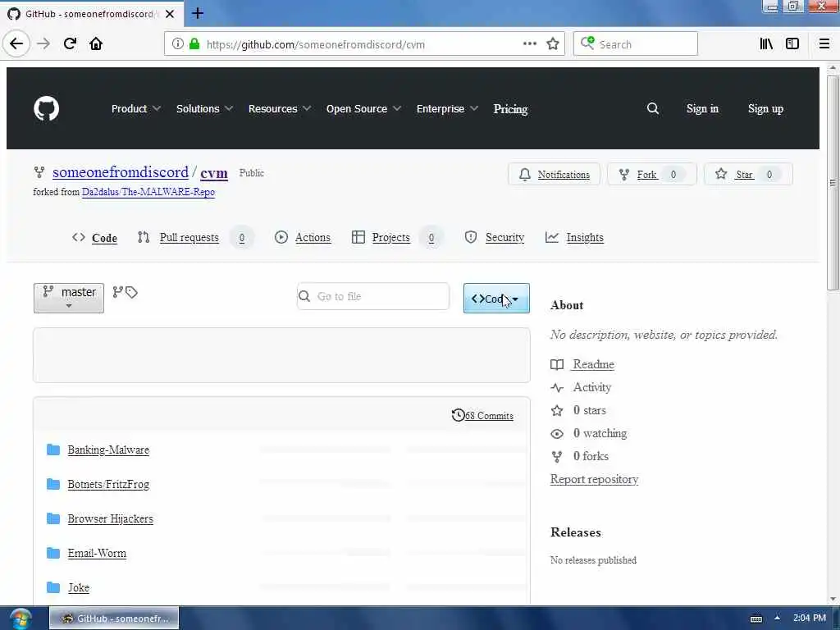Click the Joke folder icon

point(53,587)
